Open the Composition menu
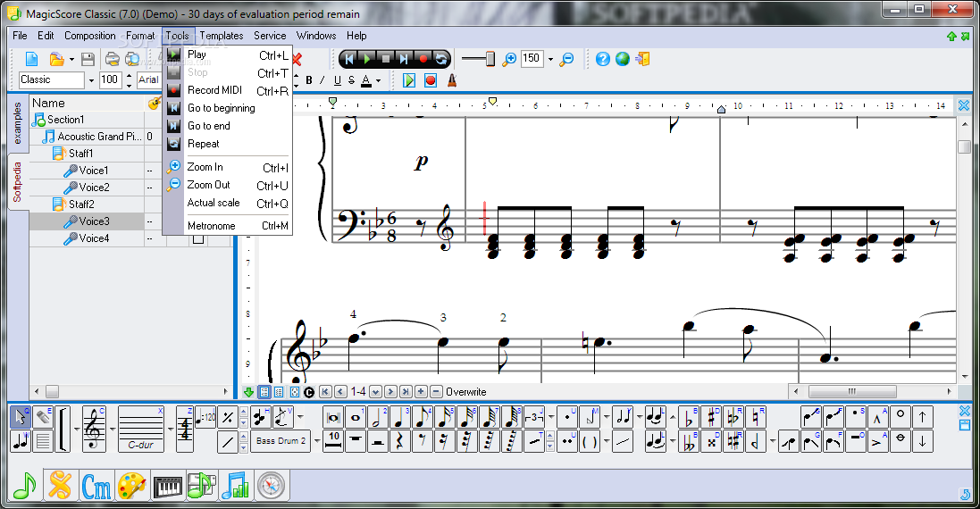The height and width of the screenshot is (509, 980). (x=90, y=36)
